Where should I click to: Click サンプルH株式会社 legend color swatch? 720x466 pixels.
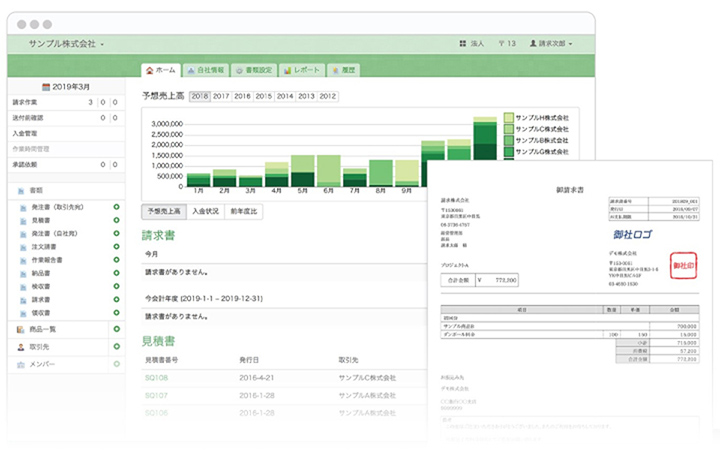[x=509, y=118]
